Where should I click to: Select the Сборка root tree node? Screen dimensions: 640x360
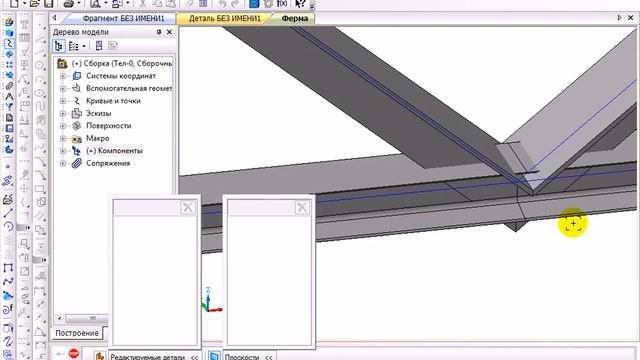(x=121, y=63)
